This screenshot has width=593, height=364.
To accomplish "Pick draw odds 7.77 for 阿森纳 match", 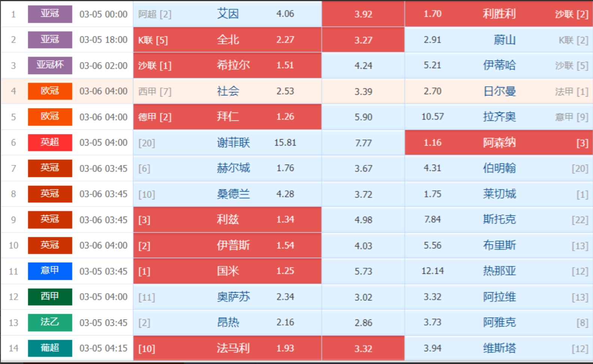I will click(x=363, y=143).
